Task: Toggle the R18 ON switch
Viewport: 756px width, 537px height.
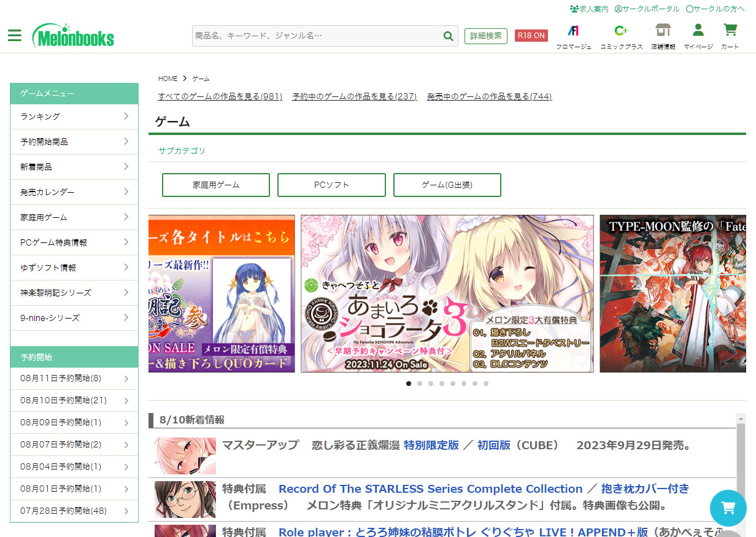Action: 531,36
